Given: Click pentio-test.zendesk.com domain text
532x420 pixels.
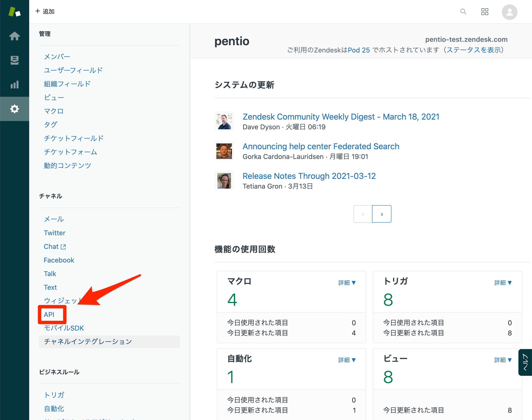Looking at the screenshot, I should point(466,39).
